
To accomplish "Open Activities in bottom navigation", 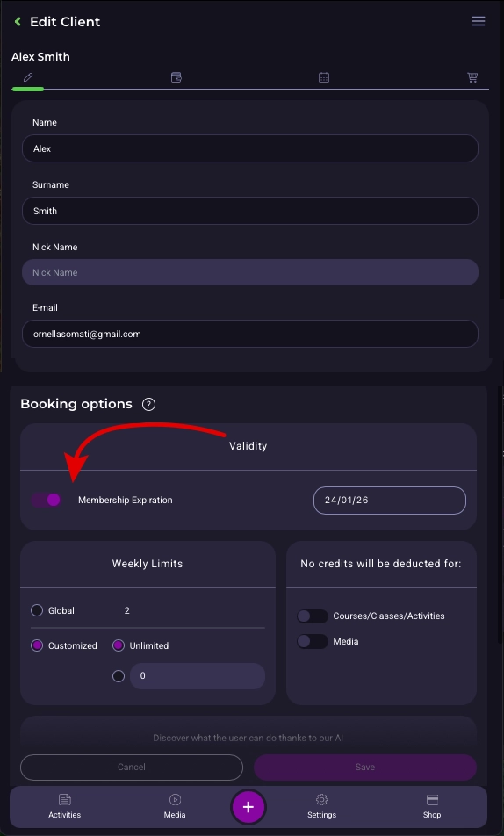I will click(x=64, y=806).
